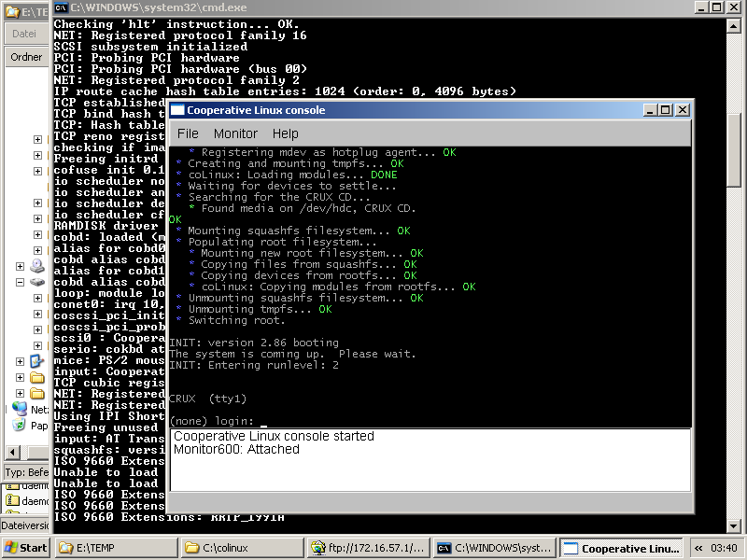
Task: Click 'IP route cache hash table entries' cmd line
Action: click(285, 91)
